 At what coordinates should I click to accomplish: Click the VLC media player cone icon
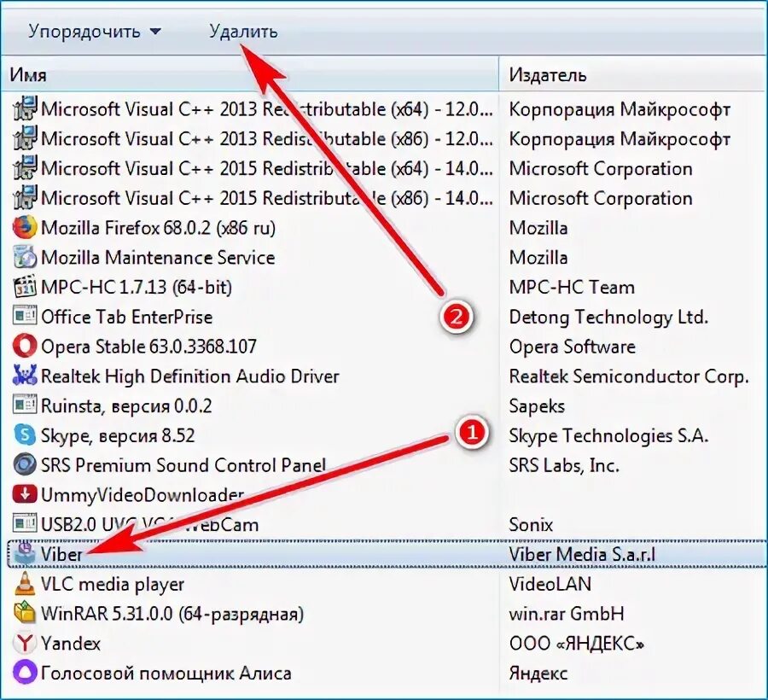(x=25, y=584)
